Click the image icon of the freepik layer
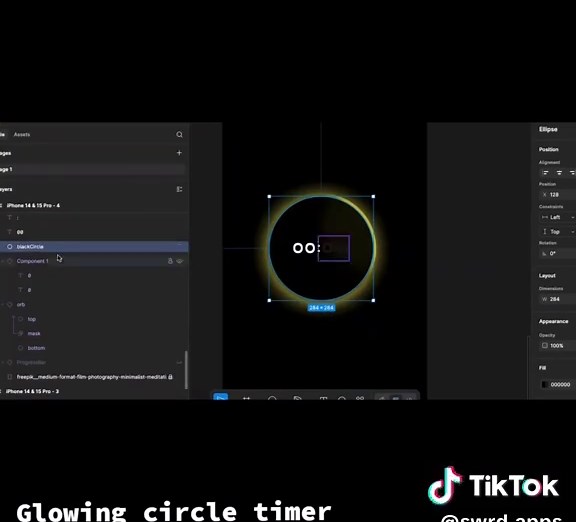 pos(10,377)
